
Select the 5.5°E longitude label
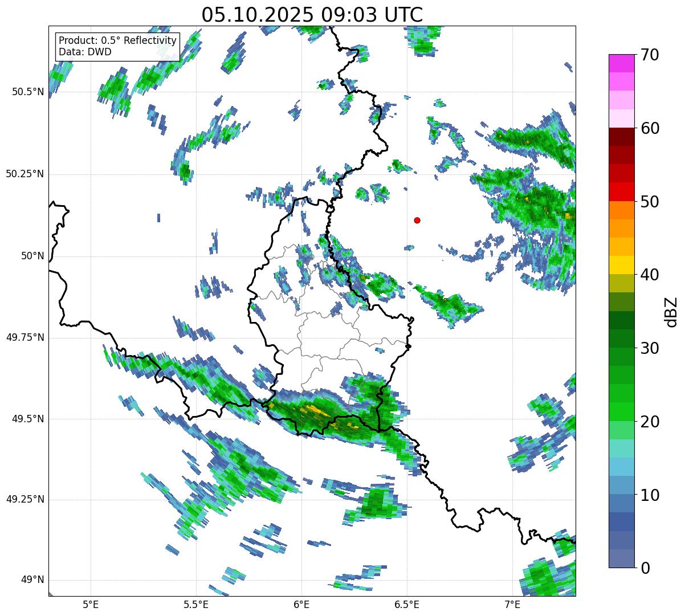196,604
